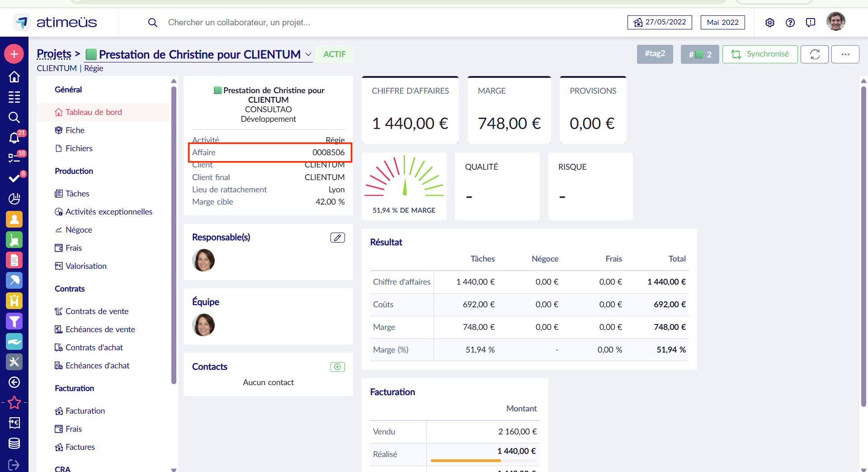Open Factures menu item
868x472 pixels.
(x=104, y=447)
